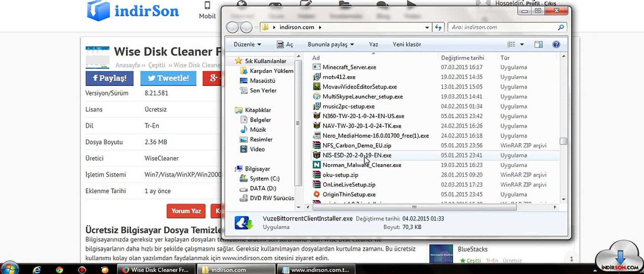This screenshot has width=644, height=274.
Task: Open the Bununla paylaş dropdown
Action: coord(331,45)
